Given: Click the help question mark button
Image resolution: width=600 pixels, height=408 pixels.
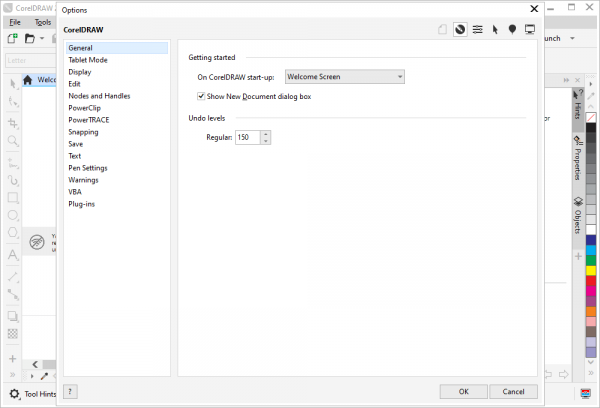Looking at the screenshot, I should [x=70, y=391].
